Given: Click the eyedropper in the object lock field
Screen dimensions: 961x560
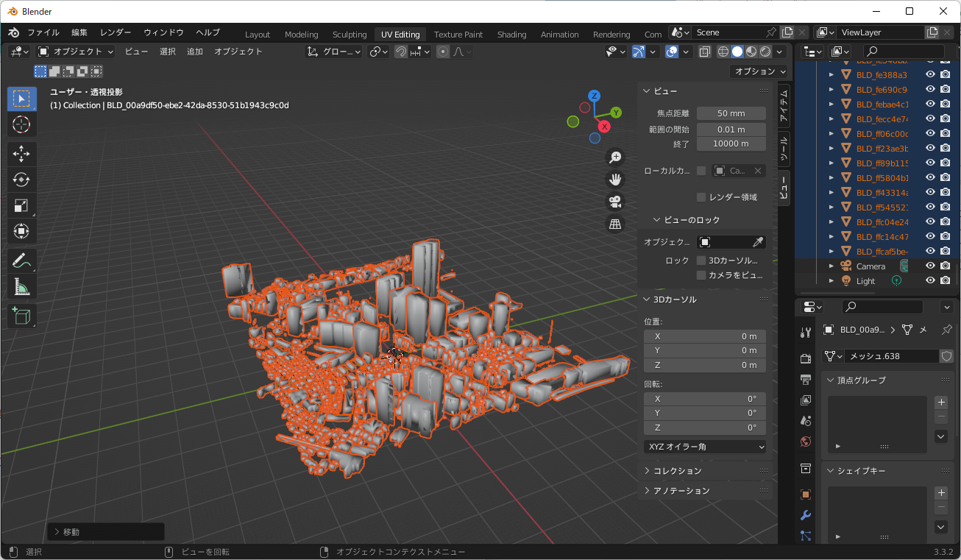Looking at the screenshot, I should [757, 242].
